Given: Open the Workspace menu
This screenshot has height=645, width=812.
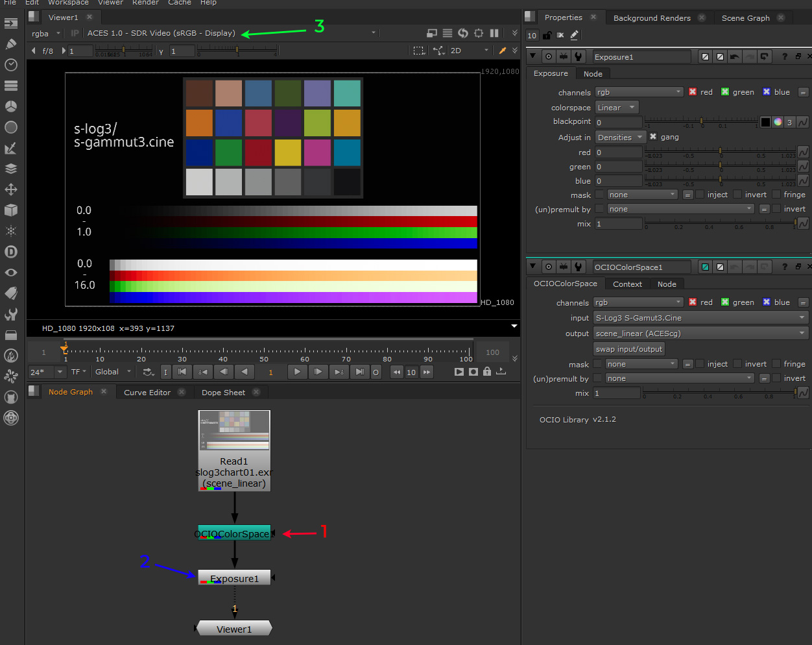Looking at the screenshot, I should (x=68, y=3).
